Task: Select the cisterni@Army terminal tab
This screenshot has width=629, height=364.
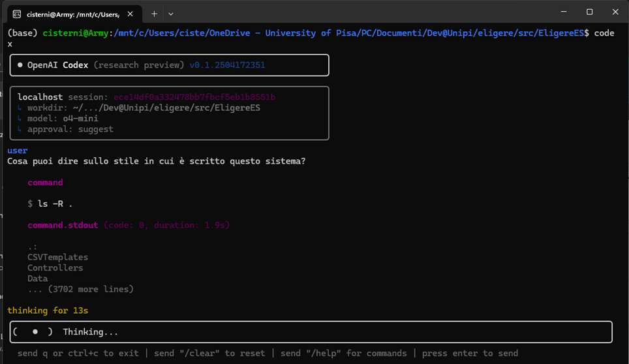Action: coord(74,14)
